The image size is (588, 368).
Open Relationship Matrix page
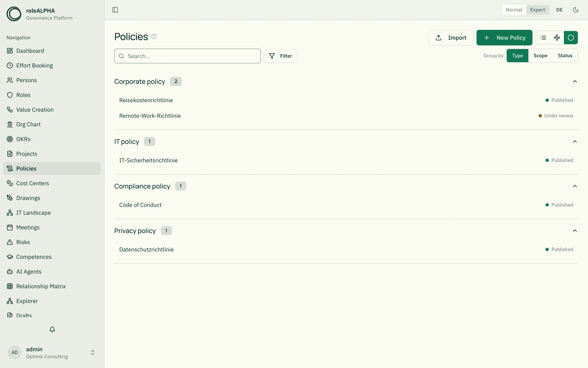52,286
